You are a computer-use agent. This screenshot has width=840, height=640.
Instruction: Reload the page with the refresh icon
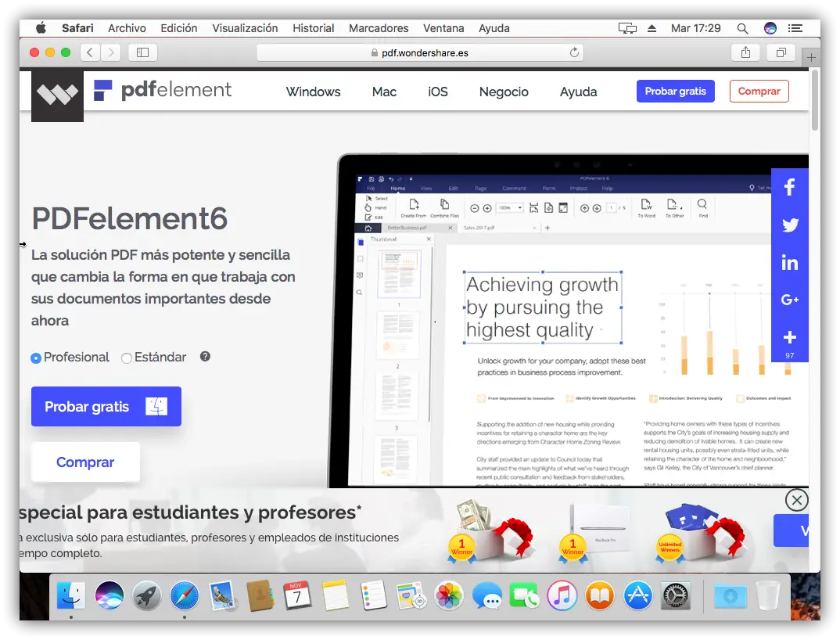574,52
